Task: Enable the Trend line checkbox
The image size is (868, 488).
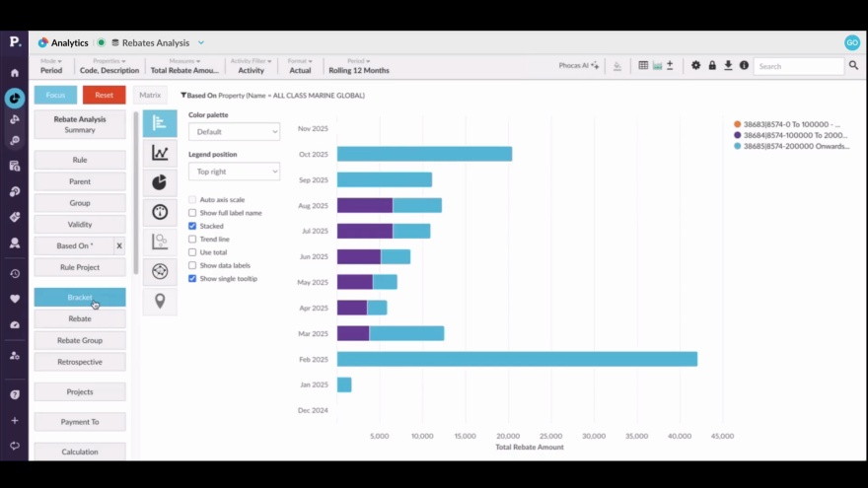Action: [192, 239]
